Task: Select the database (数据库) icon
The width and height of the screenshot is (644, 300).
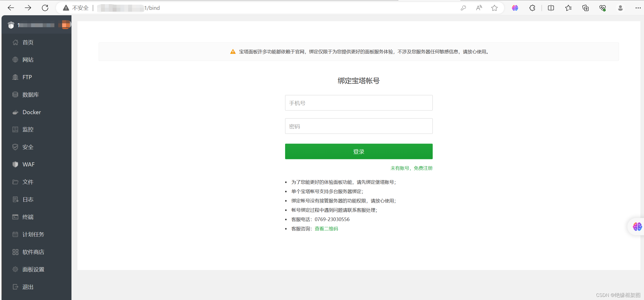Action: [x=15, y=95]
